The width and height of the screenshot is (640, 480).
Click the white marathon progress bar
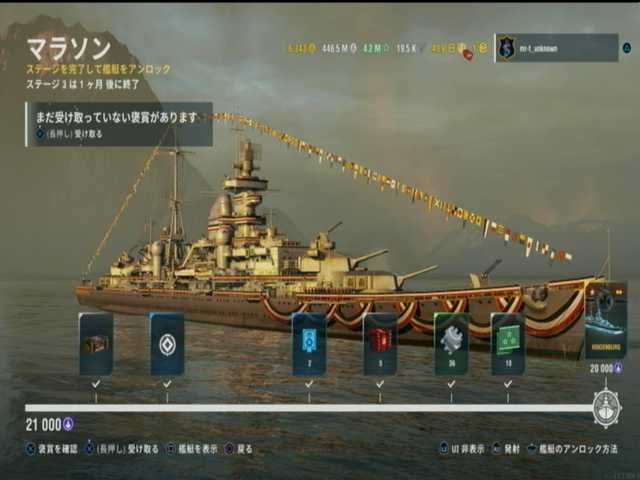click(309, 408)
